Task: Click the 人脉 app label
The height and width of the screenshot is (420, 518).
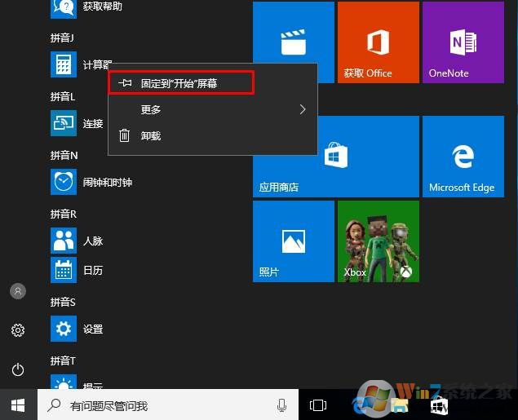Action: 93,241
